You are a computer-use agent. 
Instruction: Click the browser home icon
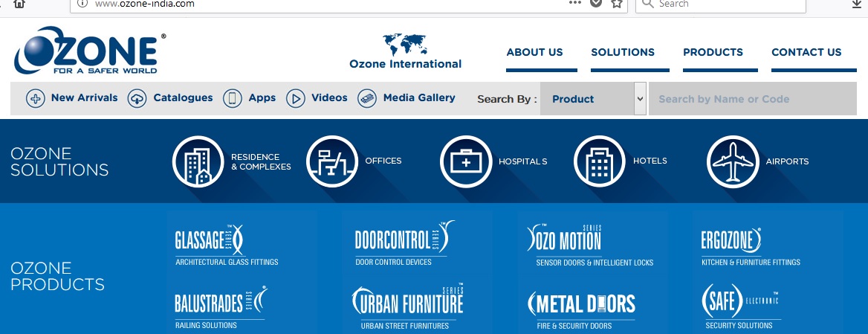(x=19, y=3)
